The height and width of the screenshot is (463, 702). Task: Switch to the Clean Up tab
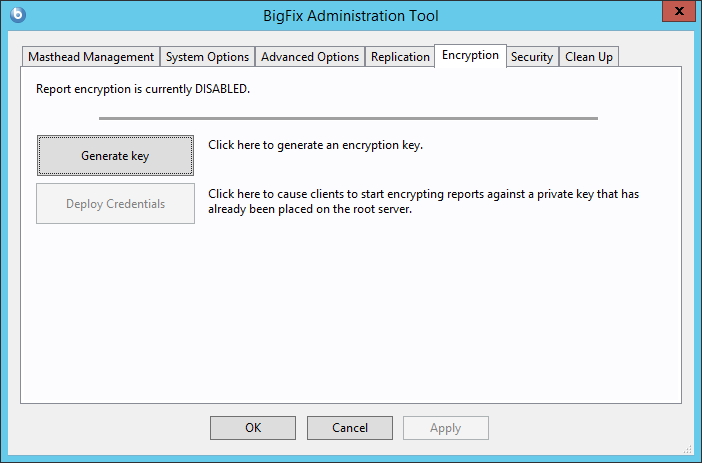589,57
